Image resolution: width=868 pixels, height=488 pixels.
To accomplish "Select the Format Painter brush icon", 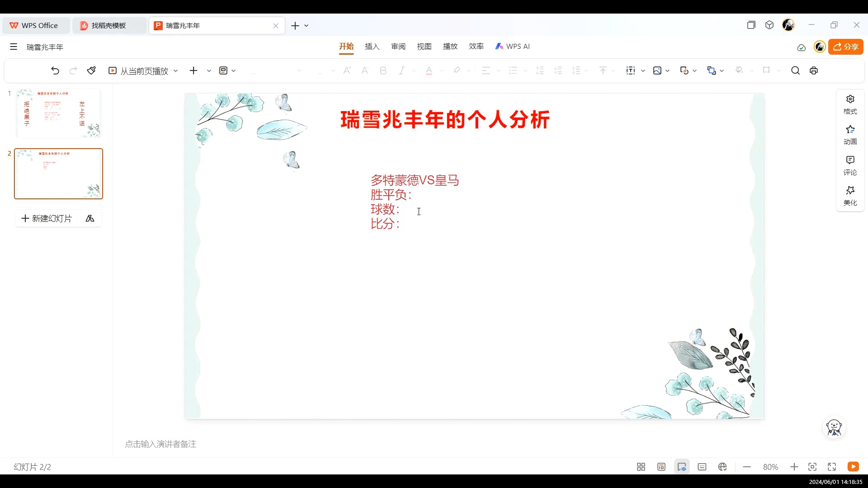I will click(x=91, y=70).
